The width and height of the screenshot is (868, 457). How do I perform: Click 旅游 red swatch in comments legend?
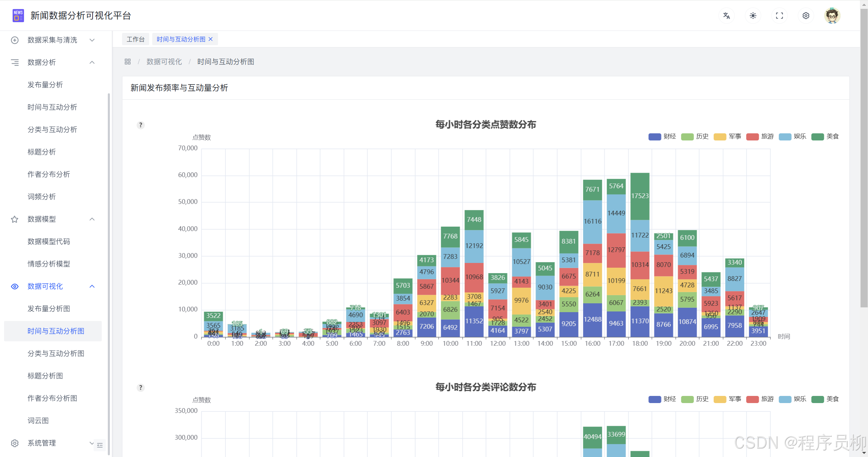(x=752, y=399)
